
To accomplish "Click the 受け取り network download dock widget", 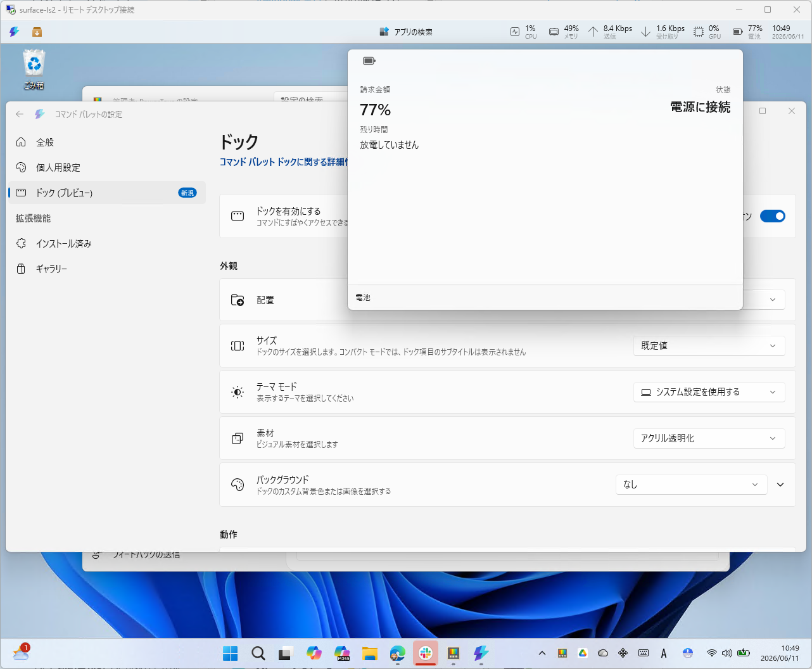I will tap(663, 32).
